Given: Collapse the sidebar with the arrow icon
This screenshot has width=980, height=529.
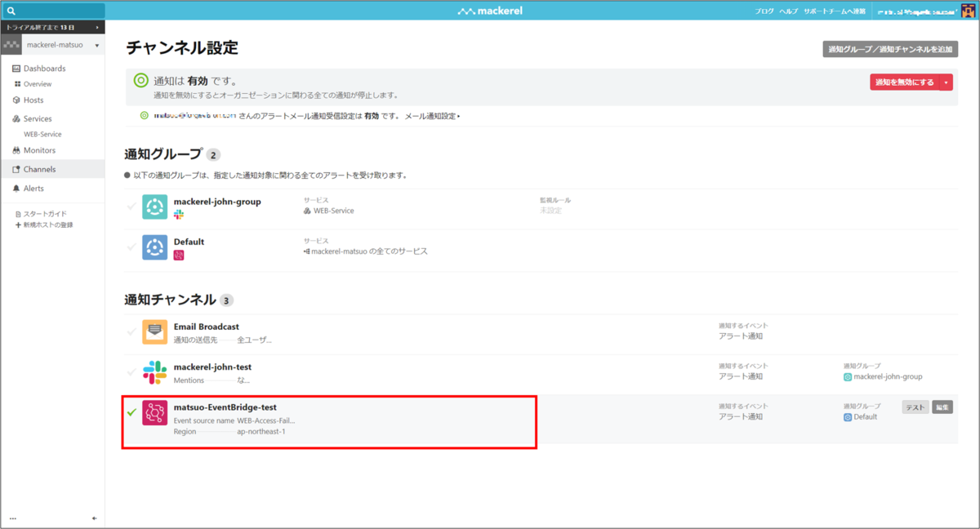Looking at the screenshot, I should click(94, 518).
